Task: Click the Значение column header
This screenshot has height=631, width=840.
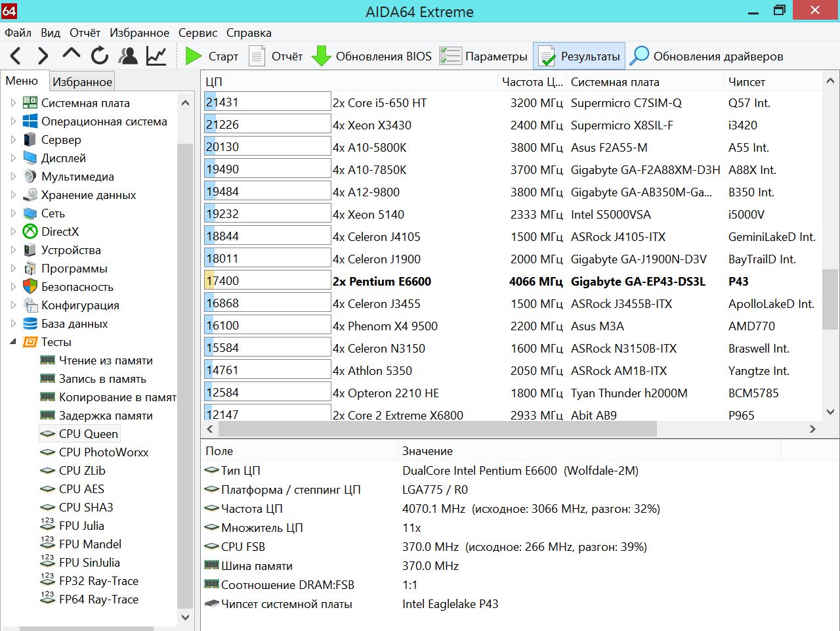Action: click(589, 451)
